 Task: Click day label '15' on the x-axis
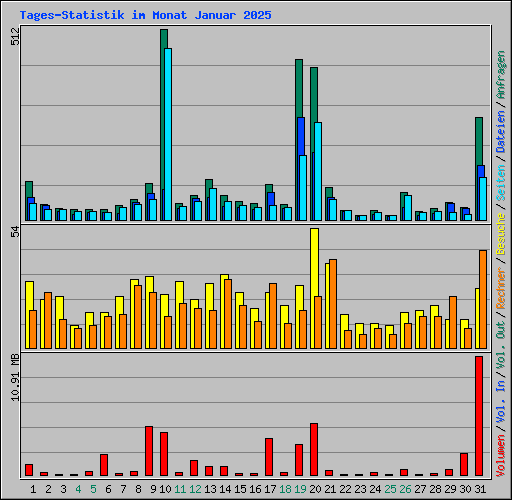(x=240, y=489)
